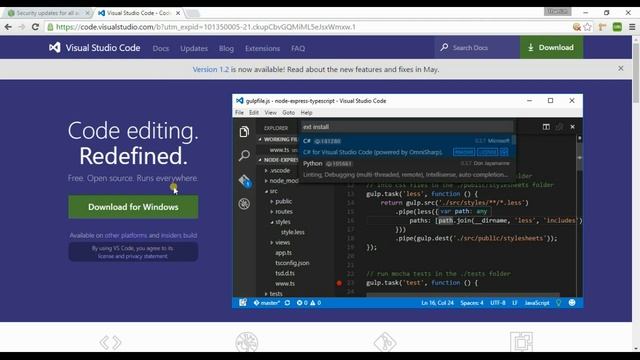This screenshot has height=360, width=640.
Task: Go to Docs in the site navigation
Action: pos(161,48)
